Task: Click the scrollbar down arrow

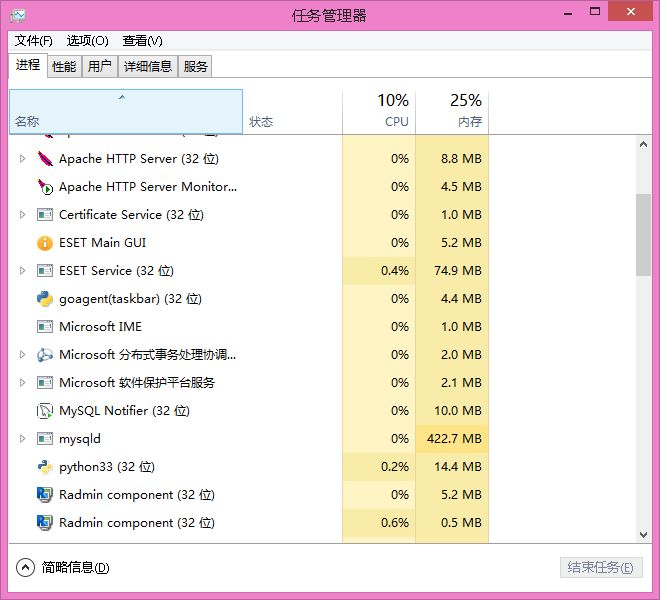Action: 643,535
